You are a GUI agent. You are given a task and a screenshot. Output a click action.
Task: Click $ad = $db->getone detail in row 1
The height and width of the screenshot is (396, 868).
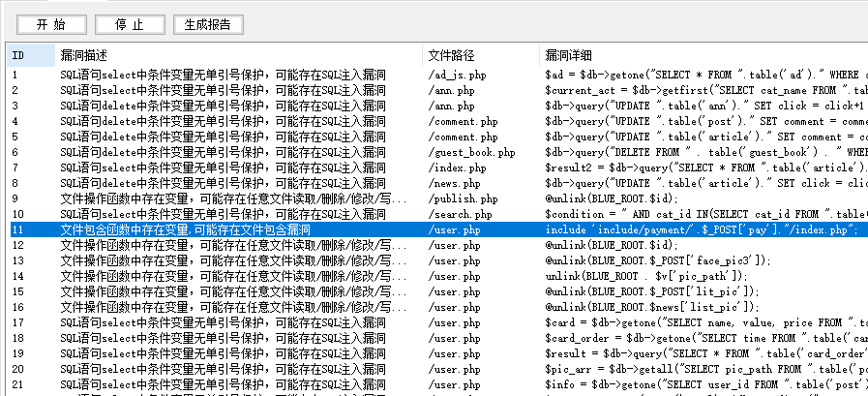click(x=706, y=75)
